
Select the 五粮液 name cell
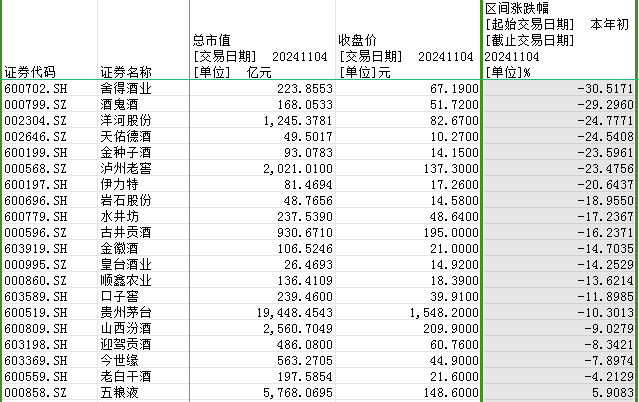tap(143, 393)
